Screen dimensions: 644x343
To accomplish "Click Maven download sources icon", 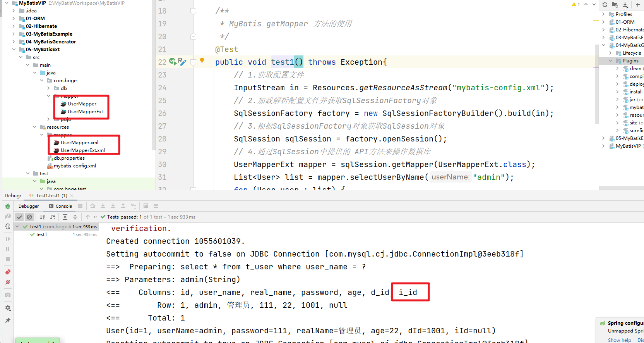I will [625, 5].
